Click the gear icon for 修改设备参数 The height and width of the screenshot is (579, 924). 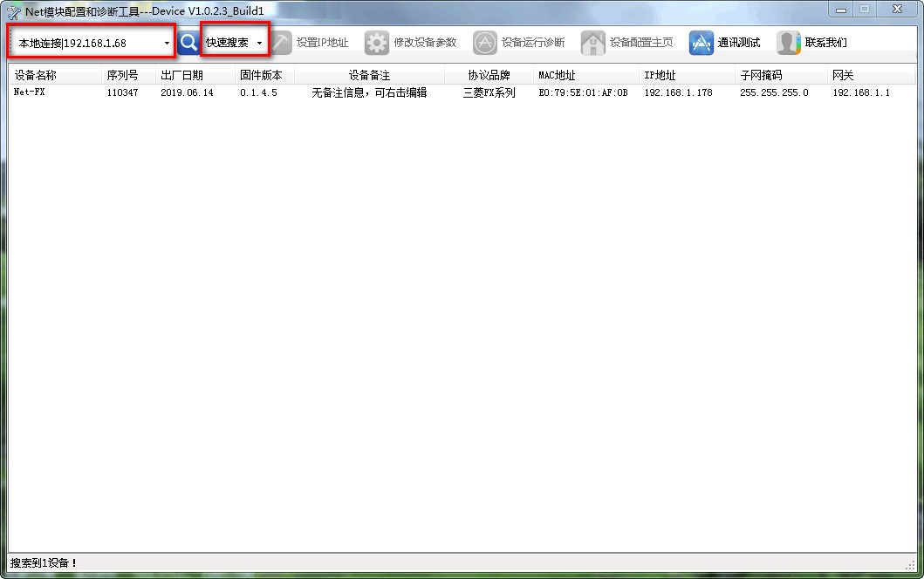(x=377, y=43)
